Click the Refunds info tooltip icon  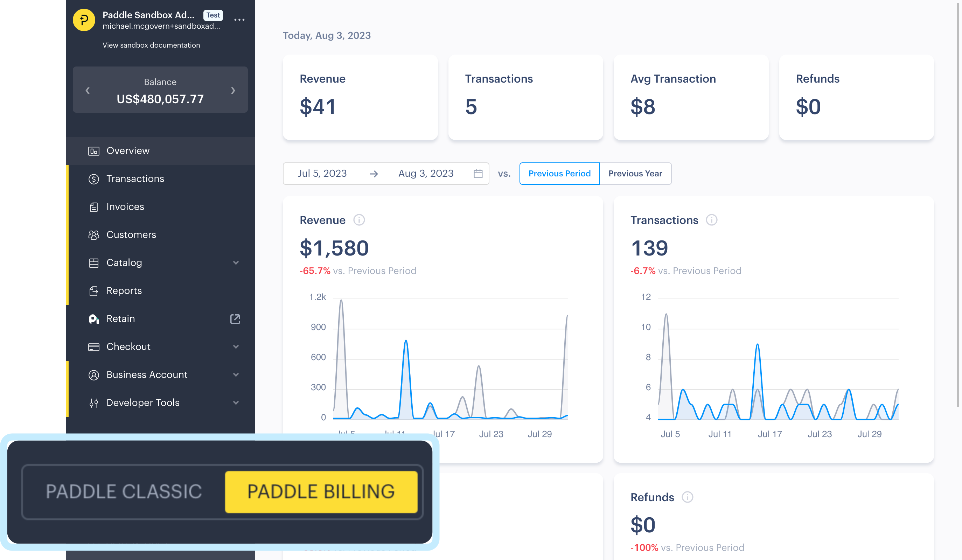[687, 497]
